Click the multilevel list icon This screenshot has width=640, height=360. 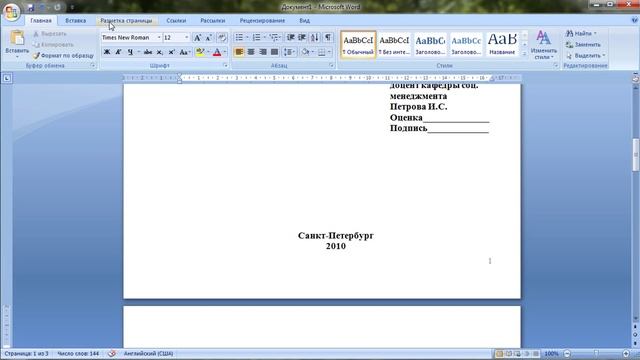click(x=273, y=38)
